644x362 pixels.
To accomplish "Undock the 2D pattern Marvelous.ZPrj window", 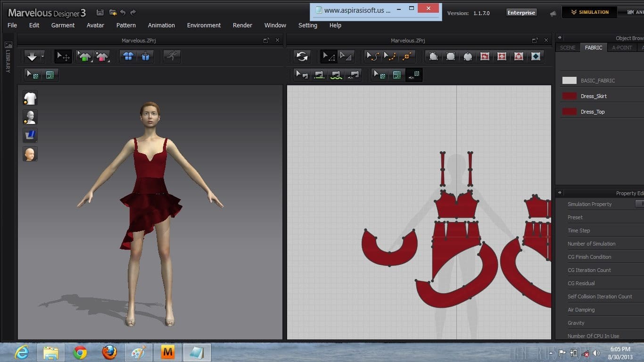I will (x=535, y=41).
